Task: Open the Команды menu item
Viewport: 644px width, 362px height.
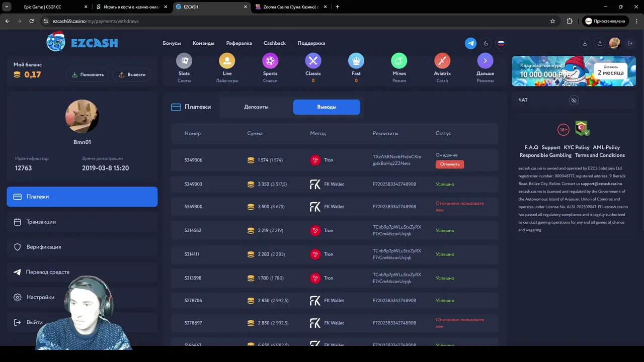Action: (203, 43)
